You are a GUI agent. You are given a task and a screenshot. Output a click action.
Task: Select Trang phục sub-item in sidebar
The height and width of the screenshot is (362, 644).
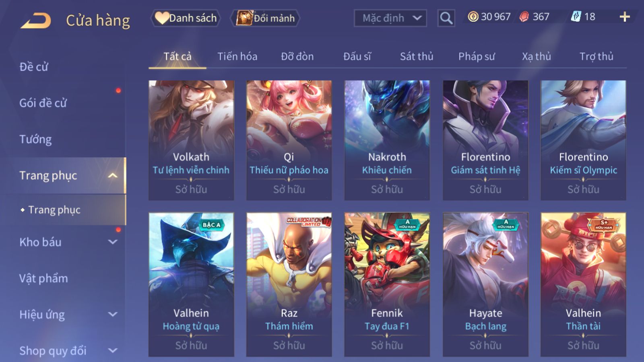coord(54,210)
